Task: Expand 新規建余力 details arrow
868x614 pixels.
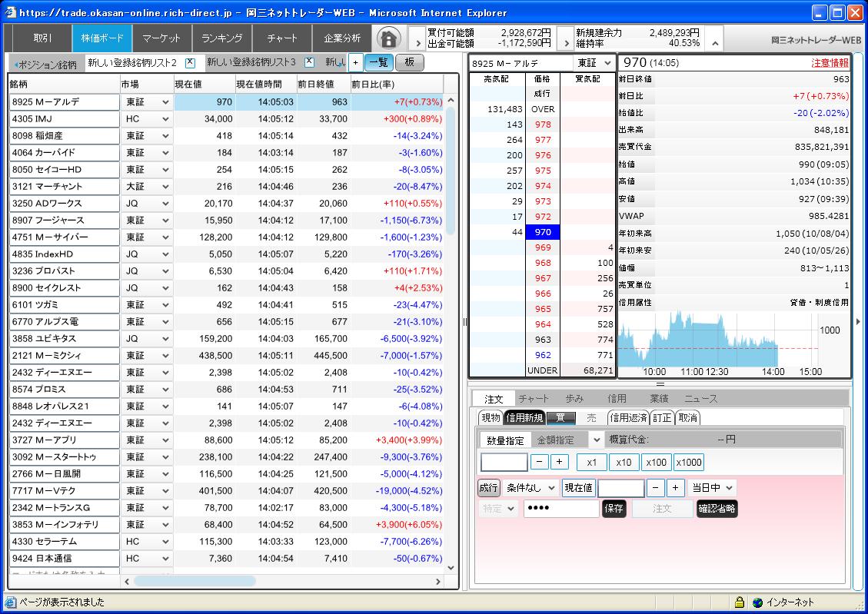Action: tap(566, 43)
